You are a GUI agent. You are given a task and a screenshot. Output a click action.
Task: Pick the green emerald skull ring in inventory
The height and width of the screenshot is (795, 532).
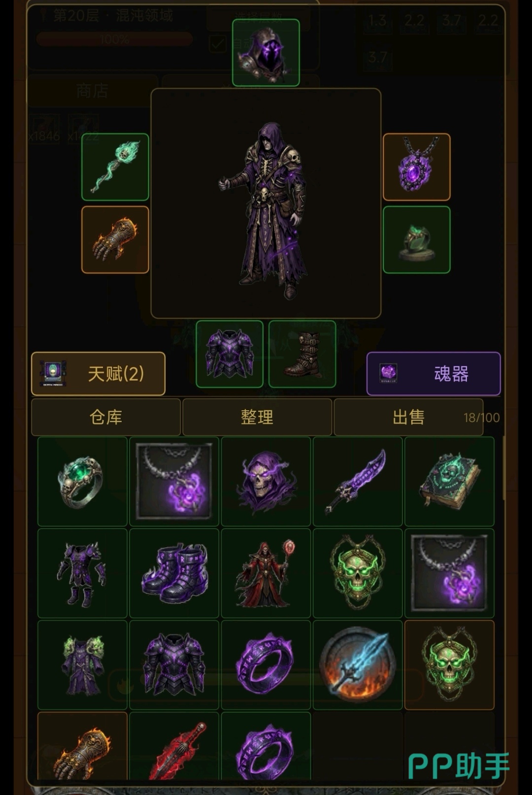(x=82, y=482)
